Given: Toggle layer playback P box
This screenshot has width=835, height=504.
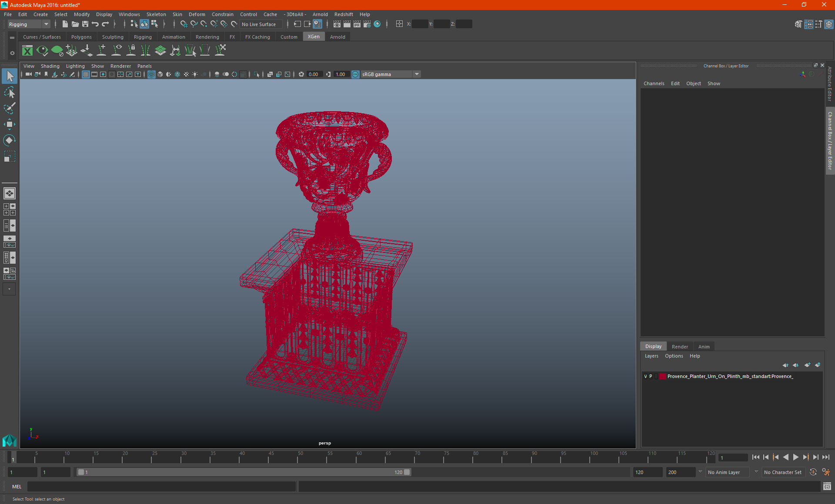Looking at the screenshot, I should pyautogui.click(x=651, y=376).
